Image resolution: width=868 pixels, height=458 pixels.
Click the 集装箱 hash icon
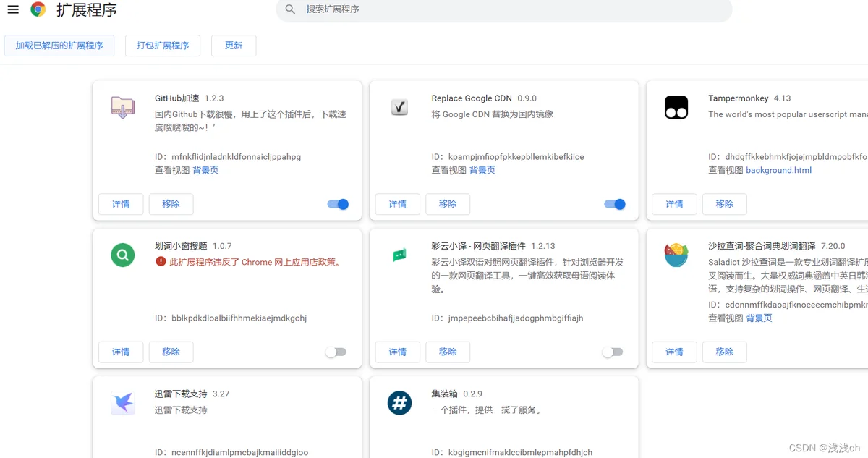[399, 403]
